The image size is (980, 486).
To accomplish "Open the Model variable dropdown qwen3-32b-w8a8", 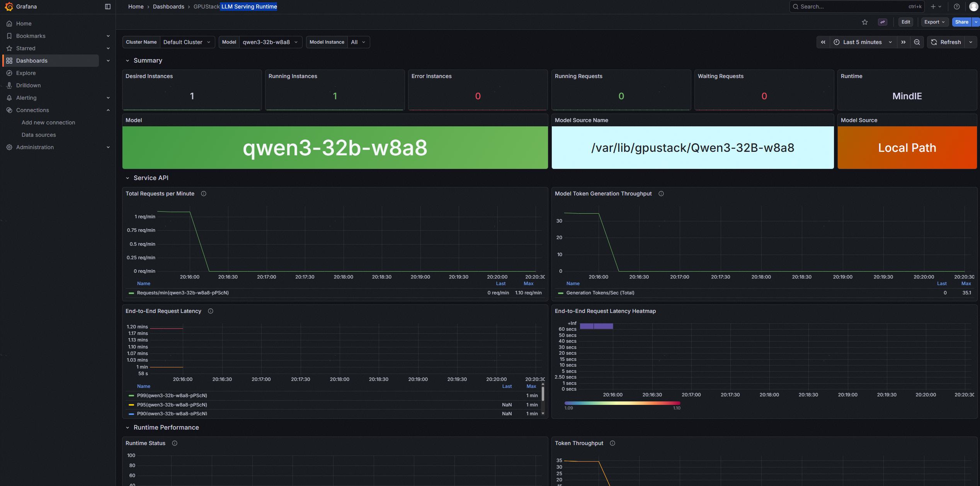I will [x=270, y=42].
